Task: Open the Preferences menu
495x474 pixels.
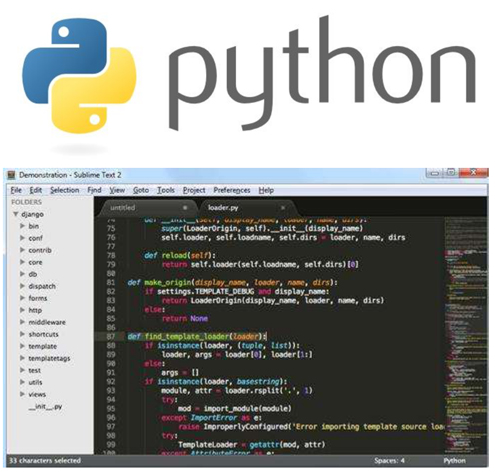Action: [x=232, y=190]
